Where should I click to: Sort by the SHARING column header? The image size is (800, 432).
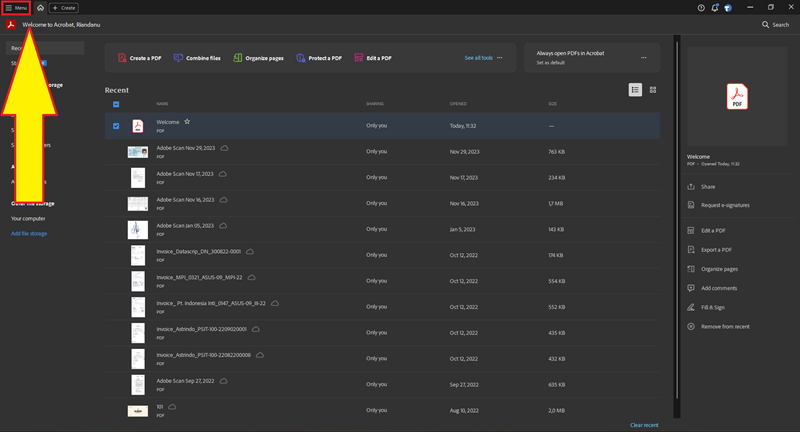(x=374, y=104)
